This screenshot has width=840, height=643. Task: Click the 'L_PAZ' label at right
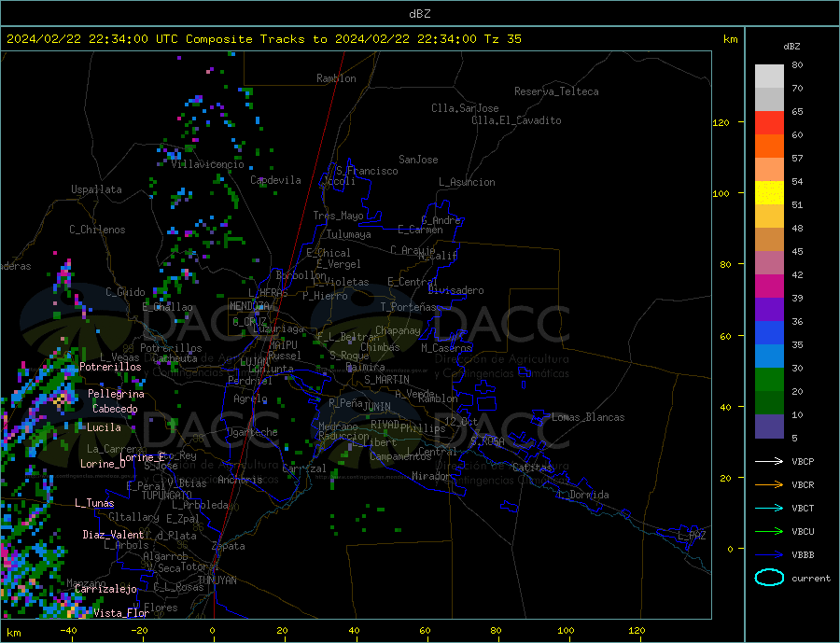coord(692,536)
